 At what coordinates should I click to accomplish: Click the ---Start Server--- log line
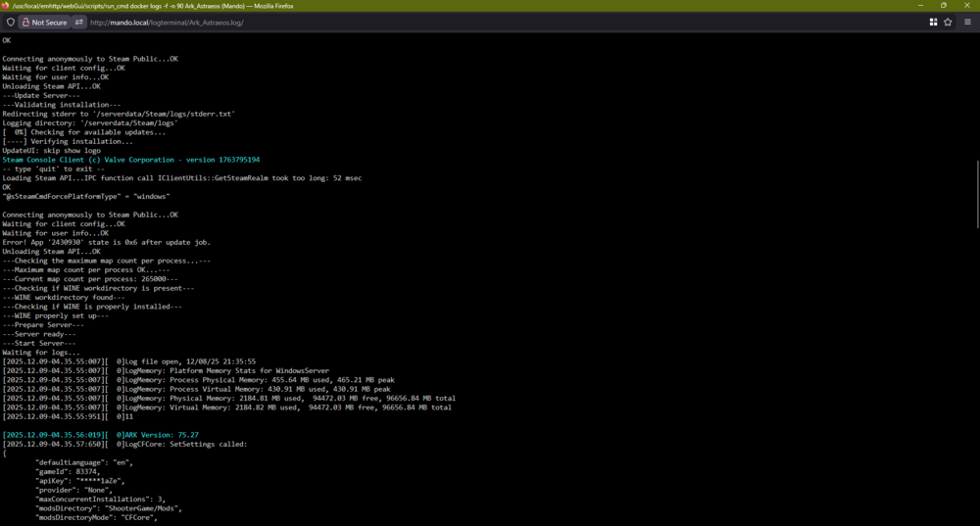[x=39, y=343]
